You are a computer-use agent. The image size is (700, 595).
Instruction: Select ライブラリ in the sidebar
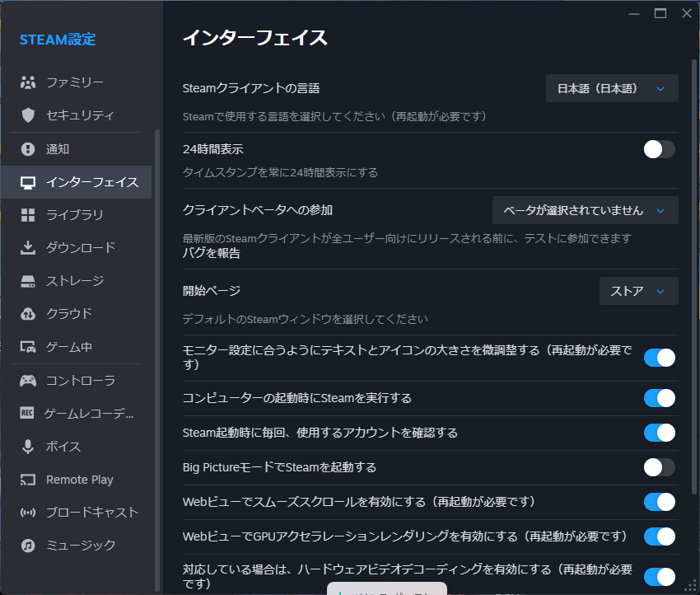[76, 215]
